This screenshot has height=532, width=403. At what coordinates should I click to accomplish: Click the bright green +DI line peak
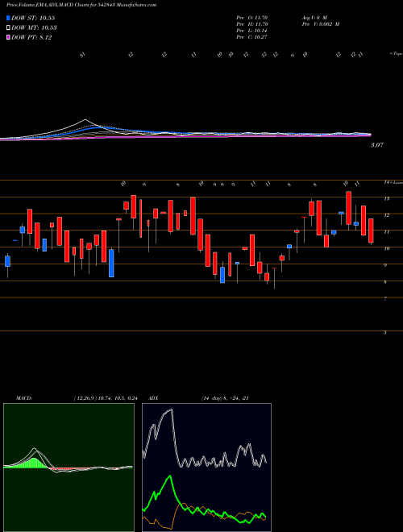(x=169, y=476)
